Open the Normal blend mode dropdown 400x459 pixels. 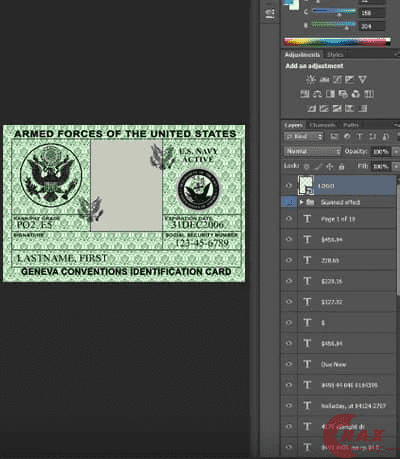point(313,151)
